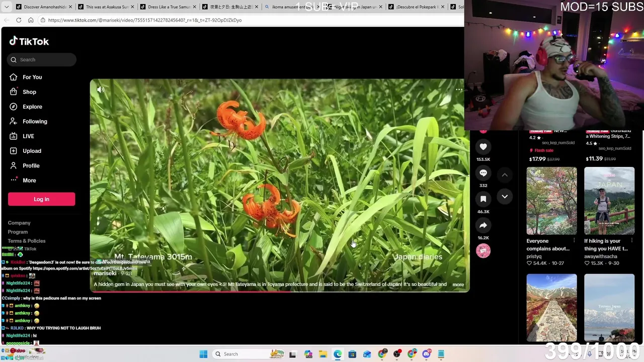
Task: Click the pristyq creator name
Action: click(x=534, y=256)
